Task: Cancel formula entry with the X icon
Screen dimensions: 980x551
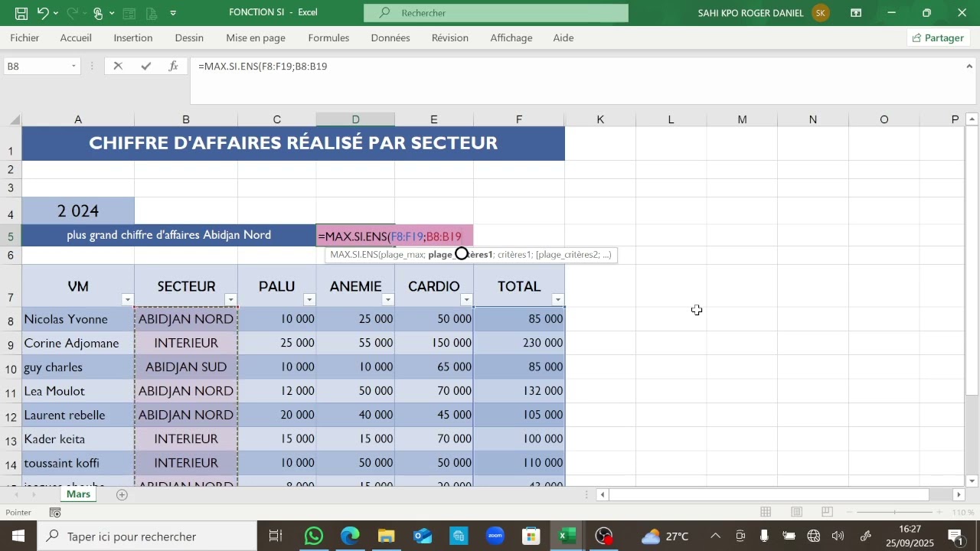Action: click(x=118, y=67)
